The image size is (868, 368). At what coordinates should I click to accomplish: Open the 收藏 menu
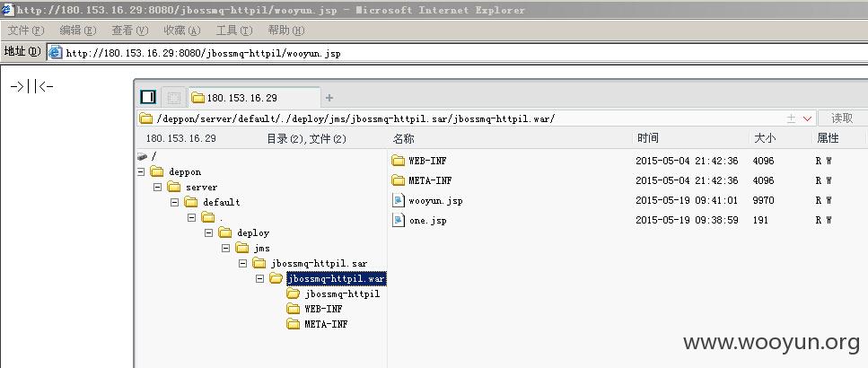pos(181,31)
